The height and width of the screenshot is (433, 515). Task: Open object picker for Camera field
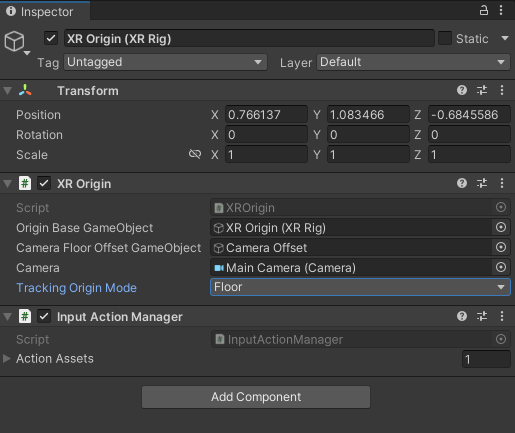click(x=501, y=267)
